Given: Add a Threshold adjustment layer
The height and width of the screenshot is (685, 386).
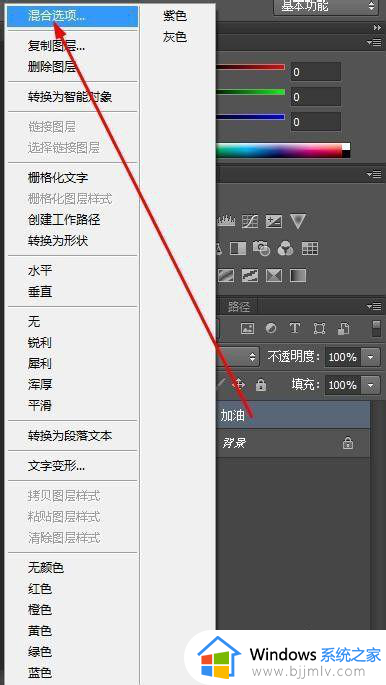Looking at the screenshot, I should pyautogui.click(x=250, y=276).
